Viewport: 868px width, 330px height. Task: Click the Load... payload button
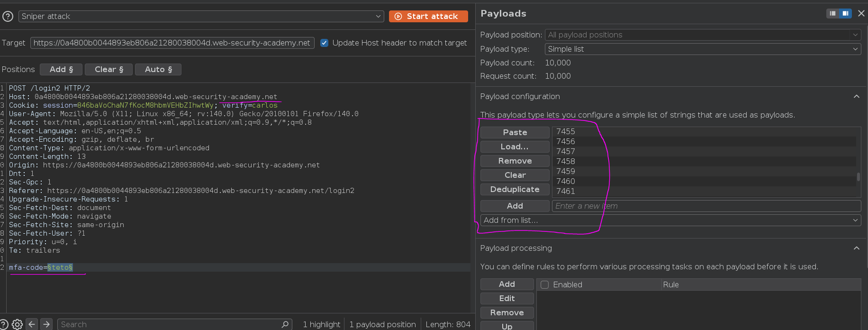click(x=515, y=147)
